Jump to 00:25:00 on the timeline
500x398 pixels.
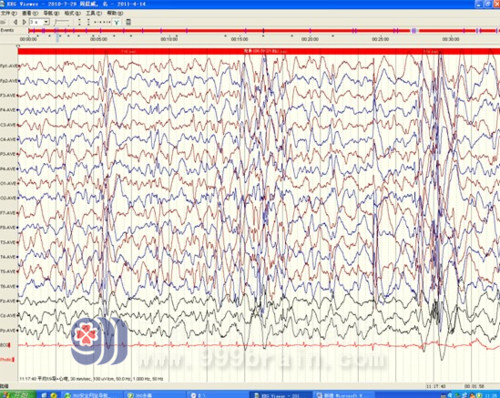[380, 39]
